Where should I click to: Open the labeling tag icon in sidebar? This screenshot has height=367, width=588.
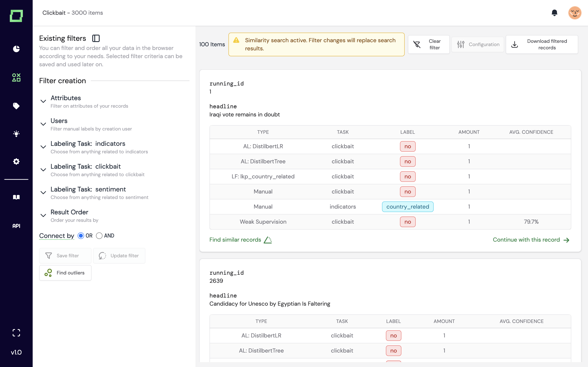point(16,106)
